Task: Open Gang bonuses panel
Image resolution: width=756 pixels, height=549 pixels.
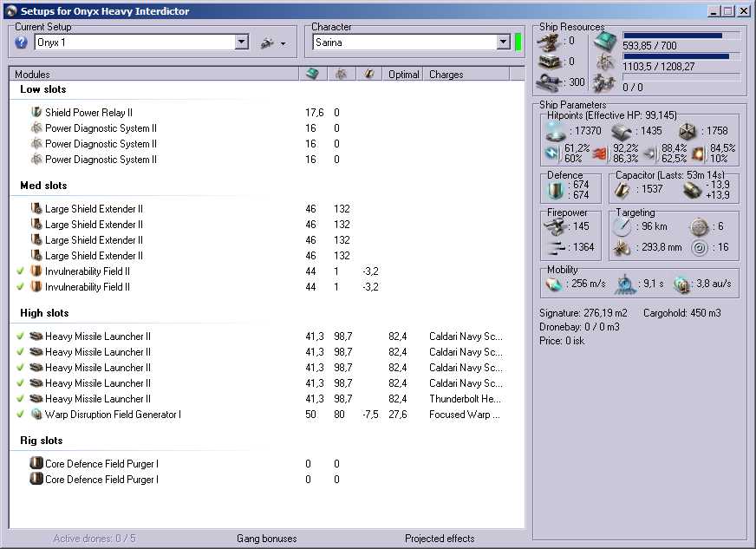Action: point(267,539)
